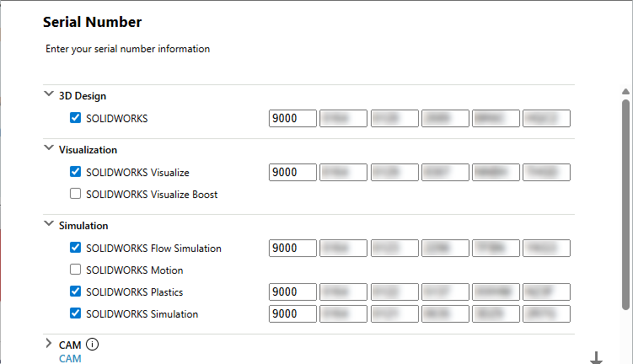
Task: Click the 3D Design section heading
Action: pos(83,96)
